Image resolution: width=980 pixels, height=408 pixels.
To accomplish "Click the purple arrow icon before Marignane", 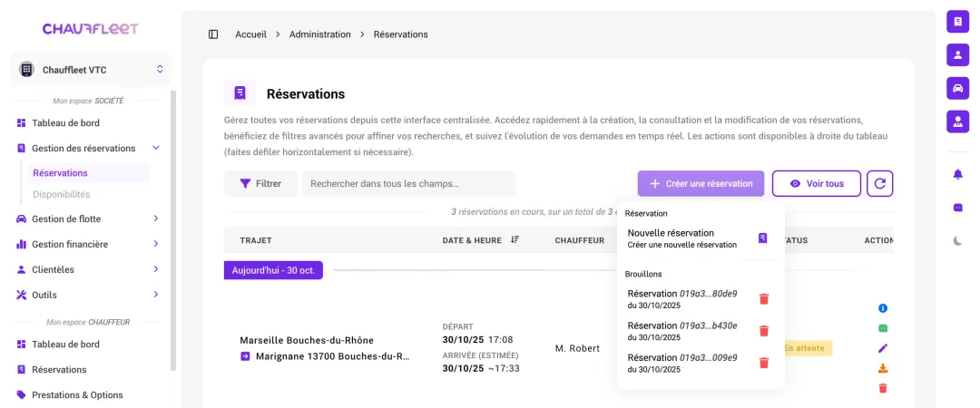I will [245, 356].
